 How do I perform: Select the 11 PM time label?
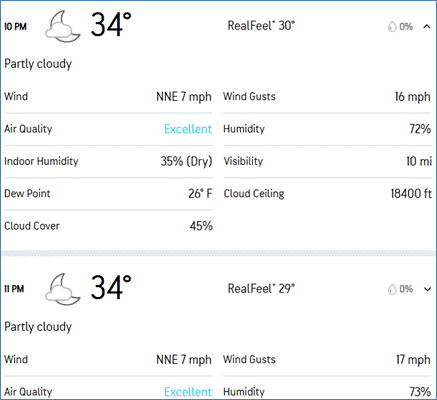[x=14, y=289]
